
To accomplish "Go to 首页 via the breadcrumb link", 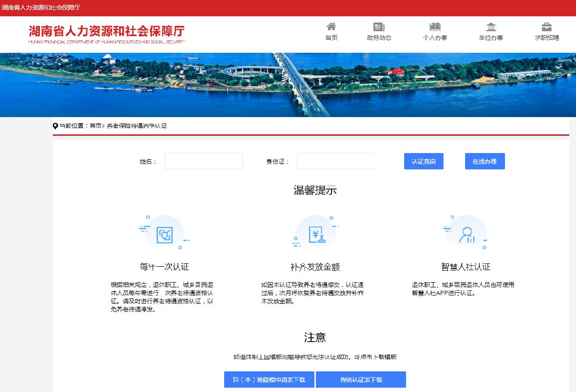I will coord(96,126).
